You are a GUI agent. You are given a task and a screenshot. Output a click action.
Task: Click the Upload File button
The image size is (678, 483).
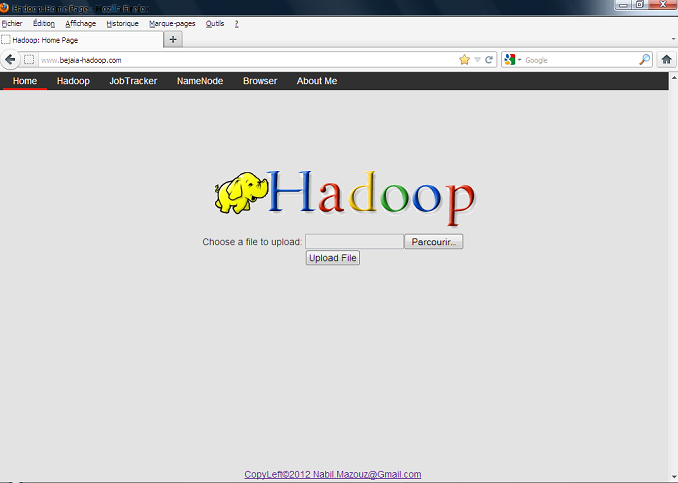tap(333, 258)
